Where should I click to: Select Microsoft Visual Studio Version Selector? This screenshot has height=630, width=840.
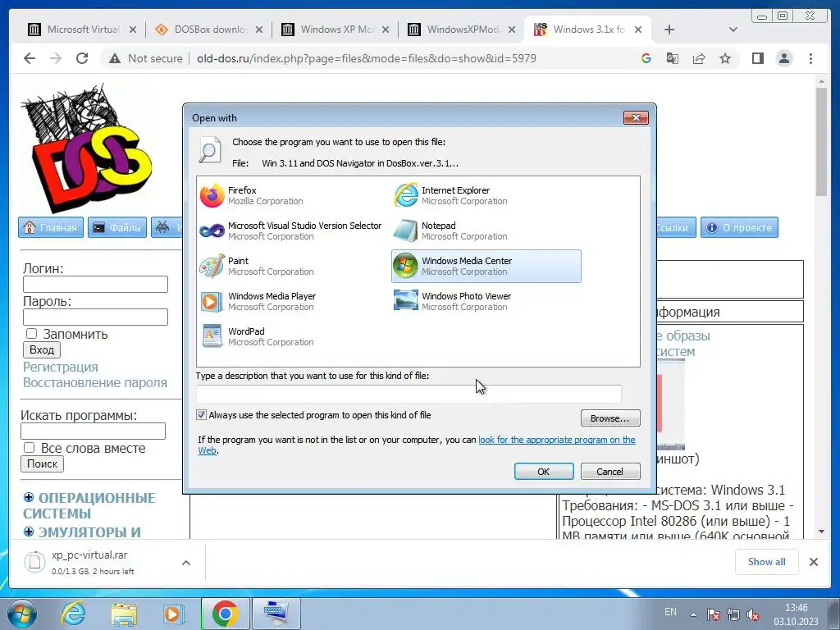click(291, 231)
